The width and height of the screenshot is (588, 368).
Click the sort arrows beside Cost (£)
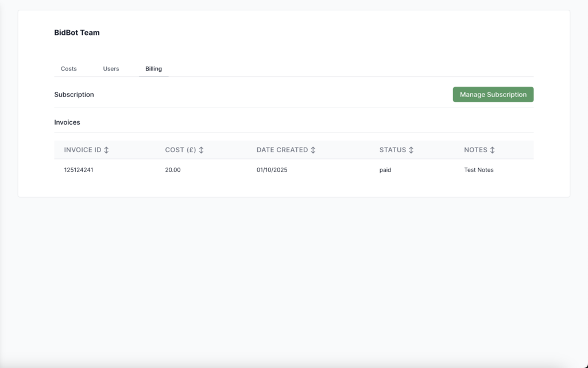202,150
